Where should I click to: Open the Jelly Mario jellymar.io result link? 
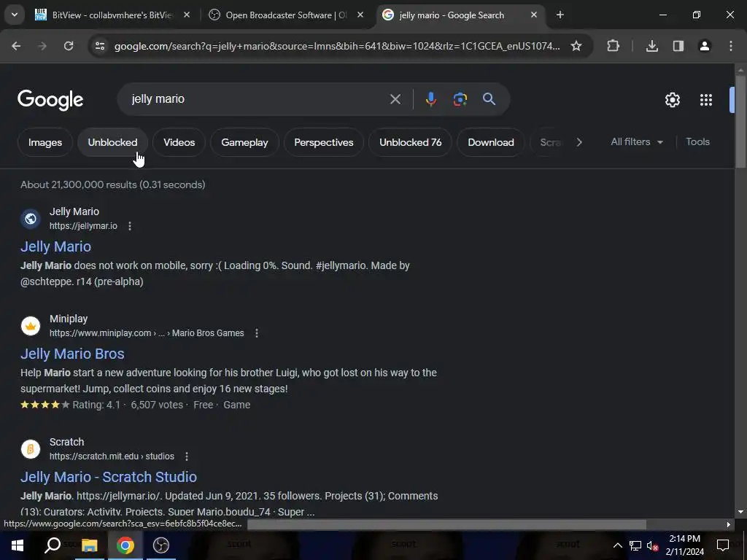coord(55,246)
